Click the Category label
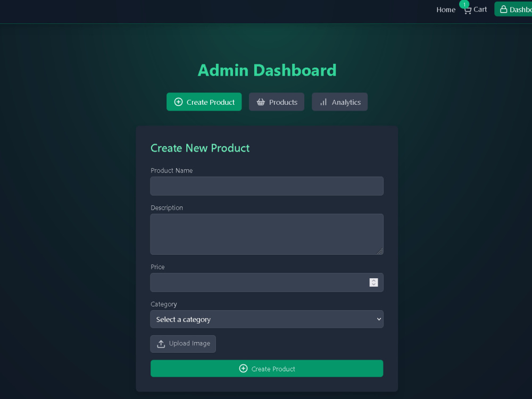The height and width of the screenshot is (399, 532). [x=163, y=304]
